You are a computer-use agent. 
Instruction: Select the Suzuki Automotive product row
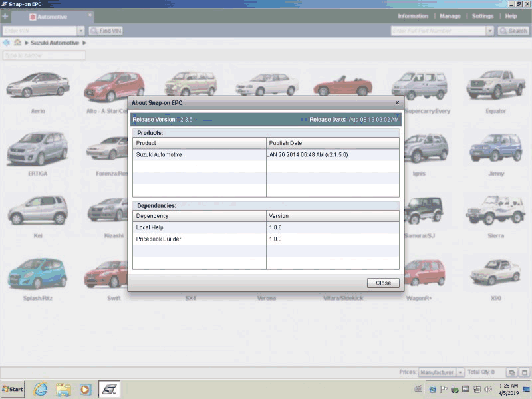coord(266,155)
